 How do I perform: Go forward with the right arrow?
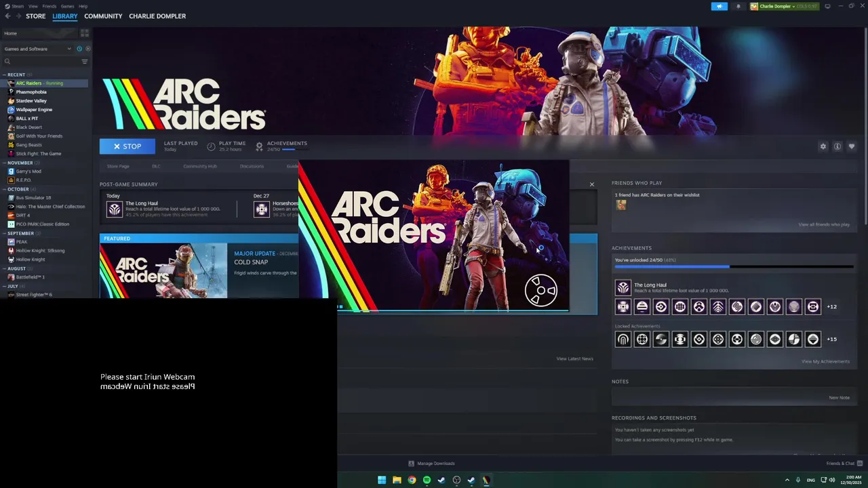click(x=18, y=16)
